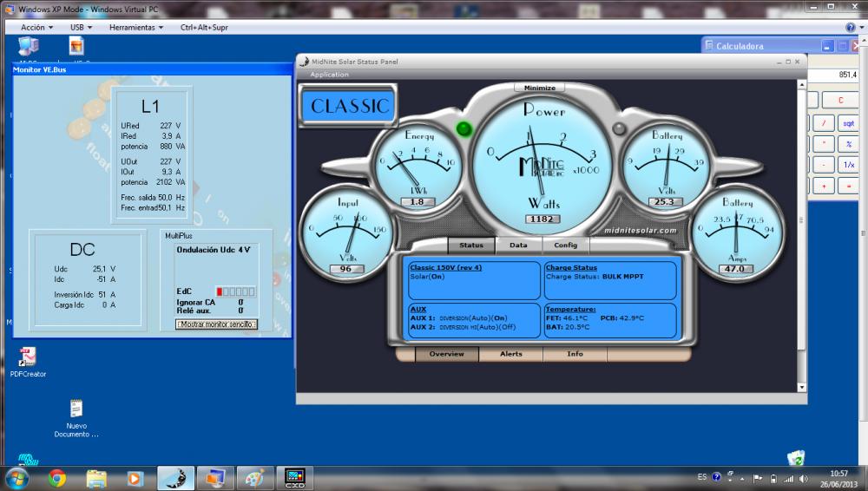Click the Temperature heading link

571,309
